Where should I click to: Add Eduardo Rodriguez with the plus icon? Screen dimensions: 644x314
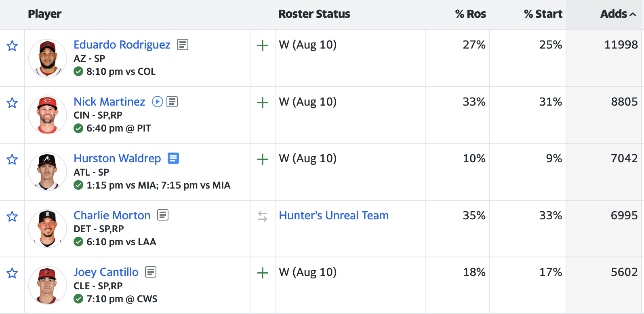[263, 45]
